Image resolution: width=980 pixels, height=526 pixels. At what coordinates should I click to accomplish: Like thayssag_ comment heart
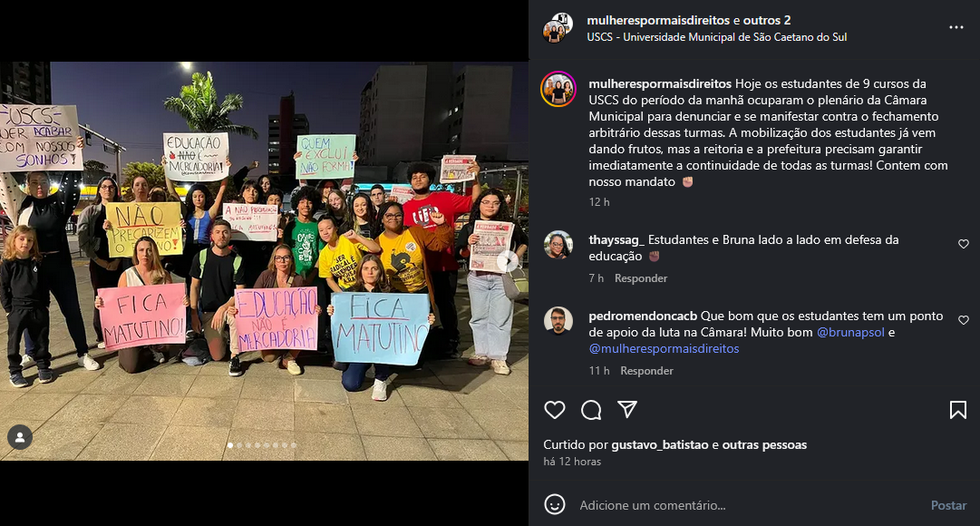tap(963, 244)
